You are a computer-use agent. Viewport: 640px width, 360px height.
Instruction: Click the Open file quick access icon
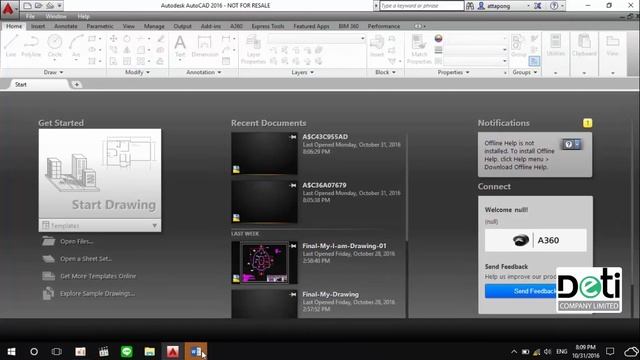pos(38,6)
